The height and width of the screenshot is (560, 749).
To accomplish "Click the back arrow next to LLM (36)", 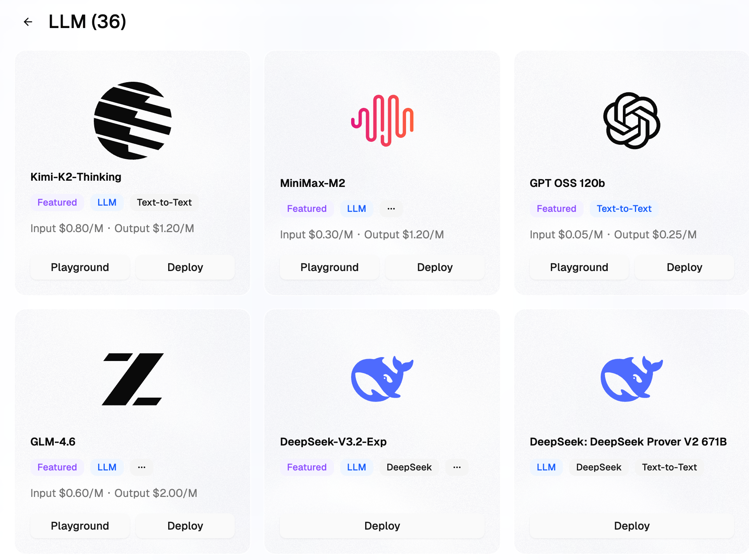I will pyautogui.click(x=28, y=22).
